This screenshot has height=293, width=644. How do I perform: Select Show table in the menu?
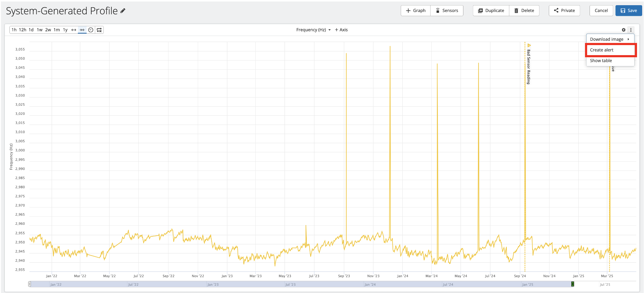click(x=610, y=61)
